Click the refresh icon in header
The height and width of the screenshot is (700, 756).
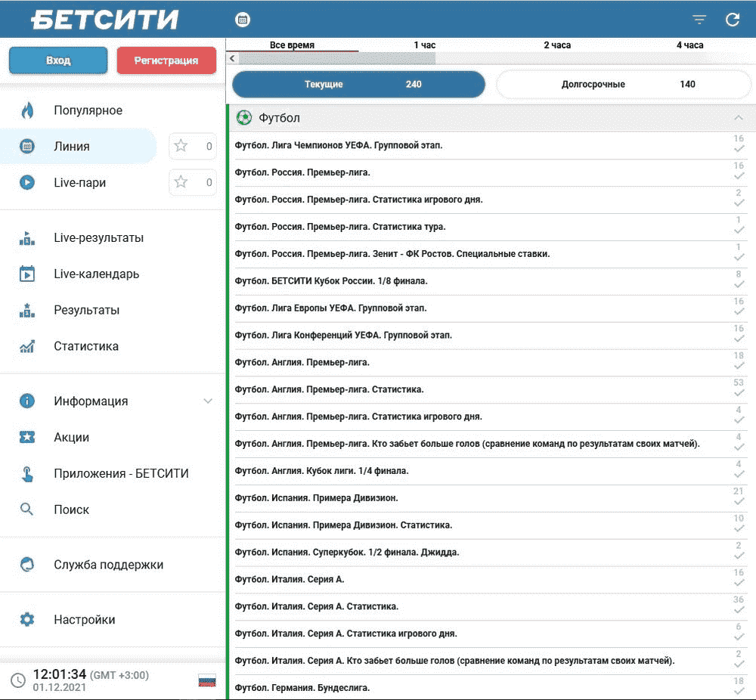(x=733, y=20)
